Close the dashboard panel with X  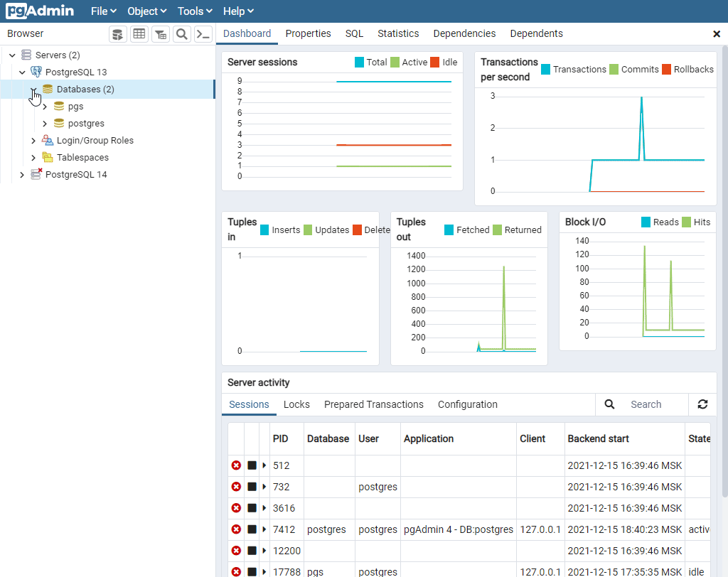coord(717,34)
